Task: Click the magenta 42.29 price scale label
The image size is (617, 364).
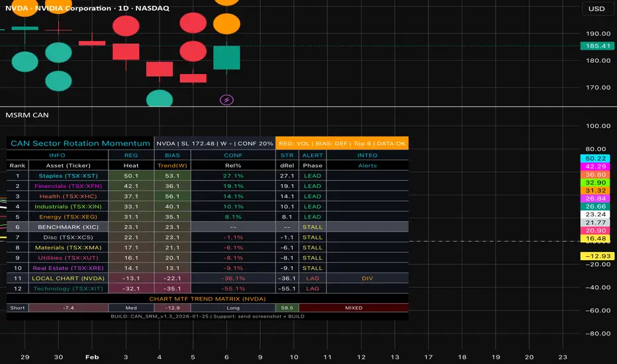Action: 594,167
